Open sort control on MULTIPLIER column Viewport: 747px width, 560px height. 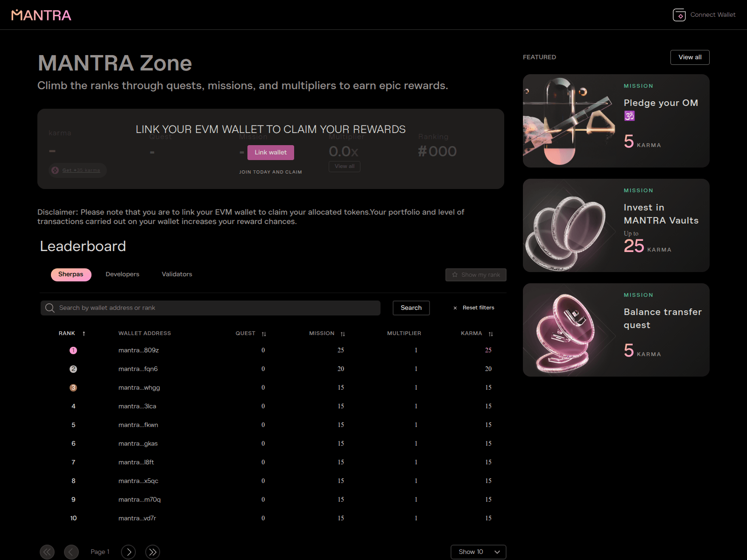(x=404, y=333)
